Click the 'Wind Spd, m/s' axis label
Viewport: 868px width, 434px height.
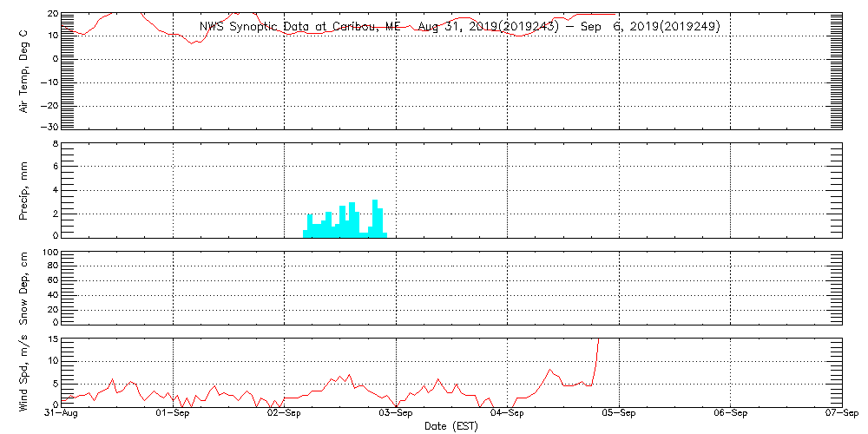(24, 372)
